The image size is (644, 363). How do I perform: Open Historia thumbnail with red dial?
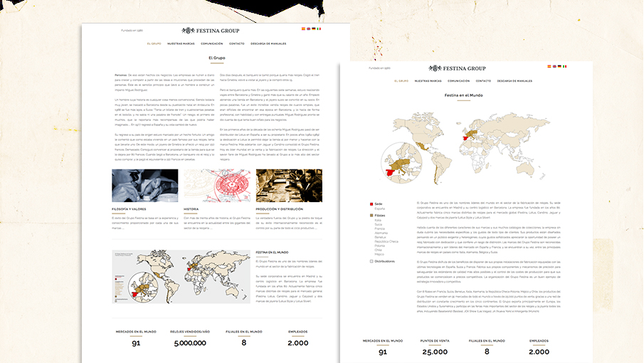point(217,186)
